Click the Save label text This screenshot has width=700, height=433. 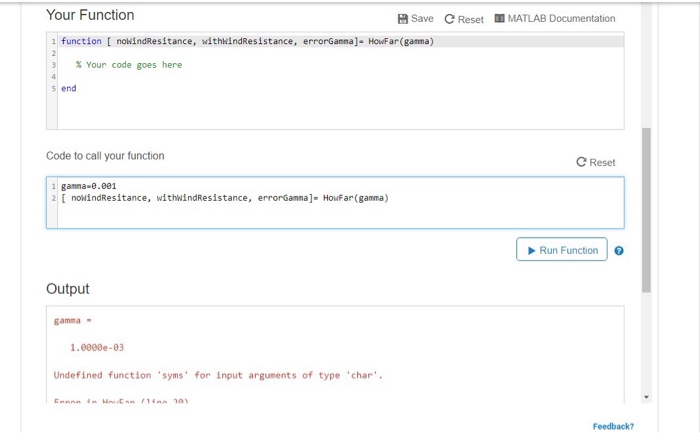[422, 18]
